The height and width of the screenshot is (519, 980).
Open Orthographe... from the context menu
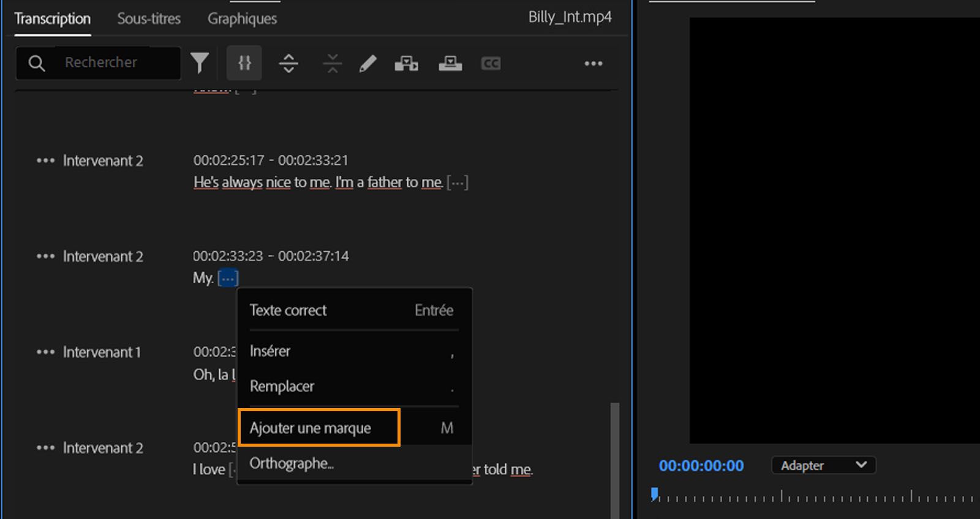[354, 463]
